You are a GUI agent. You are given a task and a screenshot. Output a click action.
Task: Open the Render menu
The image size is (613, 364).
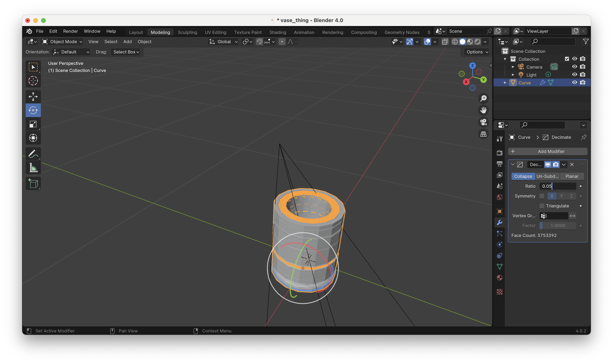coord(70,31)
